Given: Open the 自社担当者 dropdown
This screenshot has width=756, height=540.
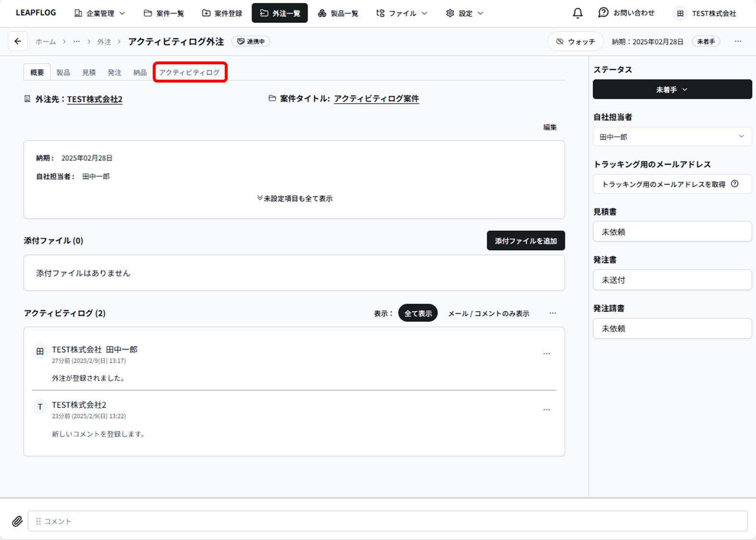Looking at the screenshot, I should click(672, 137).
